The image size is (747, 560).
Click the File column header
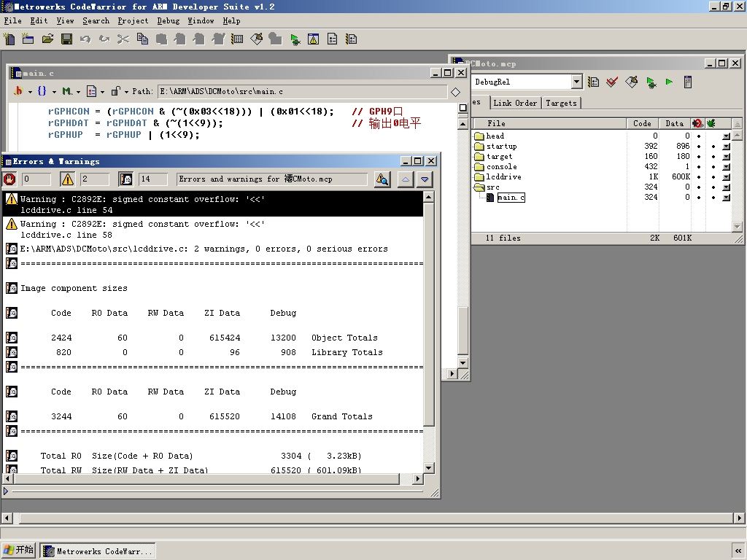(549, 123)
